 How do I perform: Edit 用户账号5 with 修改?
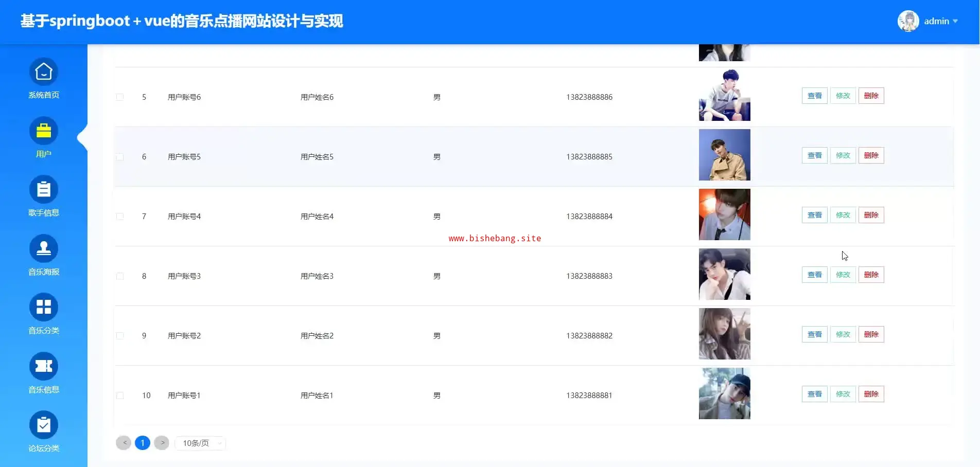pyautogui.click(x=843, y=155)
